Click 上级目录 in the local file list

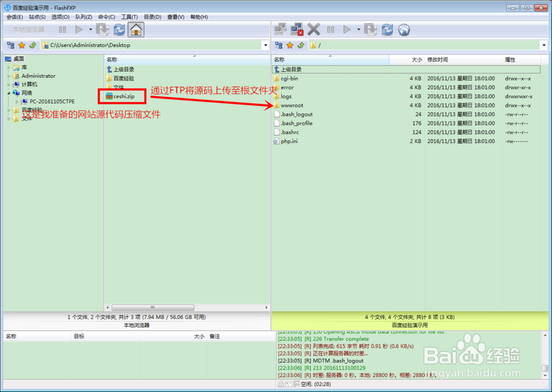pyautogui.click(x=124, y=70)
